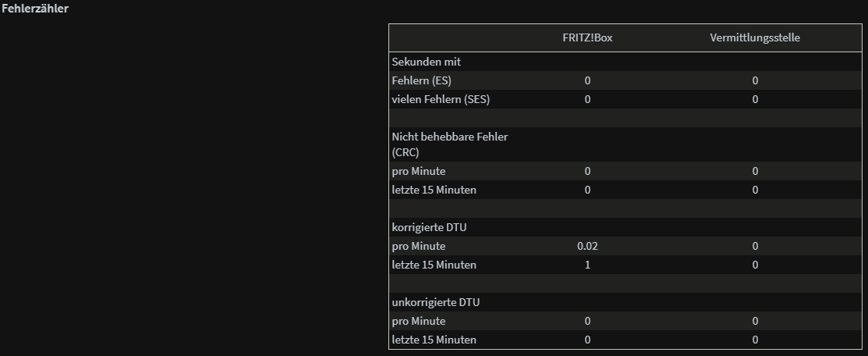Viewport: 868px width, 356px height.
Task: Select the Vermittlungsstelle column header
Action: click(x=755, y=37)
